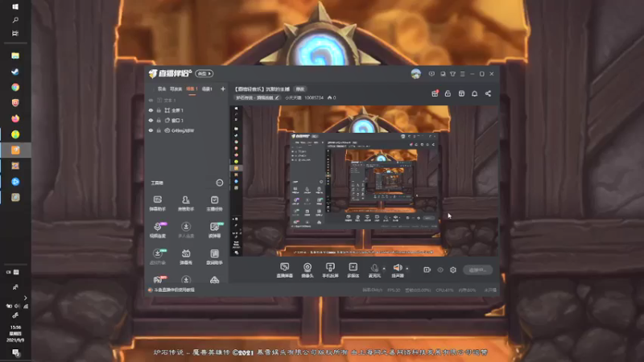The image size is (644, 362).
Task: Share the live room via share icon
Action: click(488, 93)
